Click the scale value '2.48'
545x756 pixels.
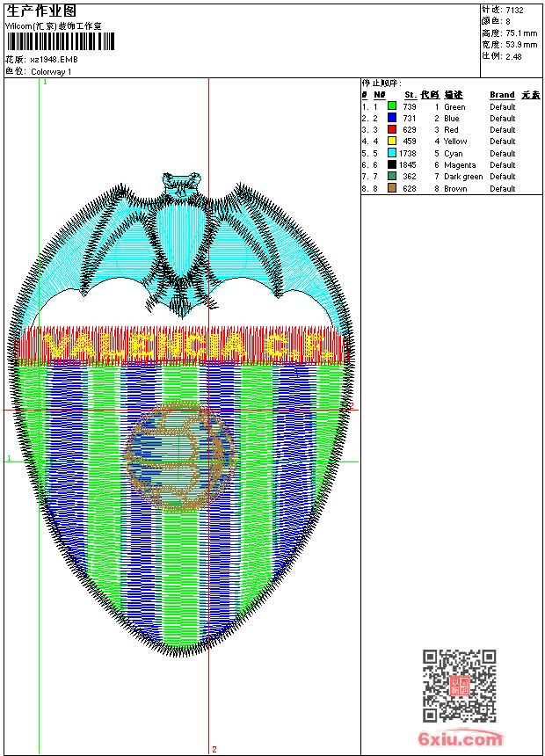click(513, 56)
